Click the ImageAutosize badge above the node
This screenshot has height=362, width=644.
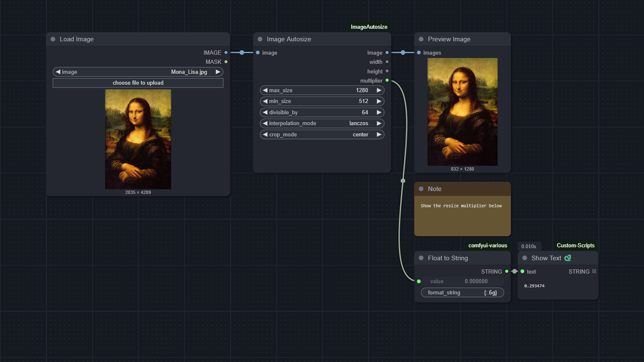[x=369, y=27]
